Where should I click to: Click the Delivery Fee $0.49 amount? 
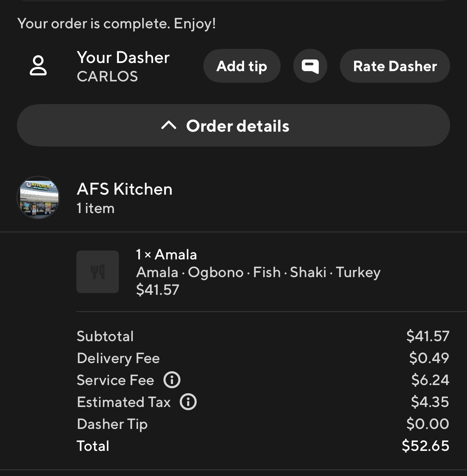point(429,358)
